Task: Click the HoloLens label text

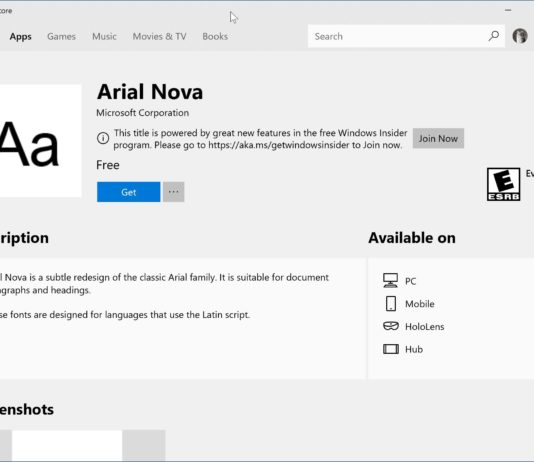Action: click(424, 326)
